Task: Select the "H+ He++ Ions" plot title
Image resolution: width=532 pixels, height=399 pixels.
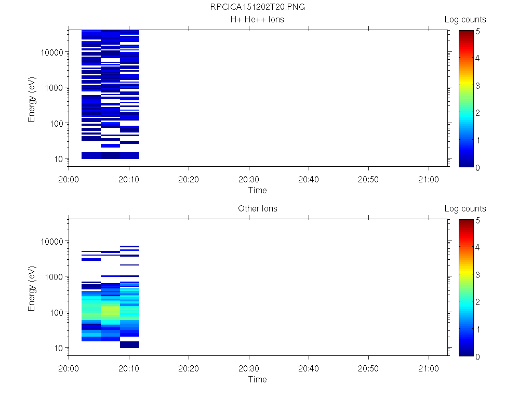Action: point(257,19)
